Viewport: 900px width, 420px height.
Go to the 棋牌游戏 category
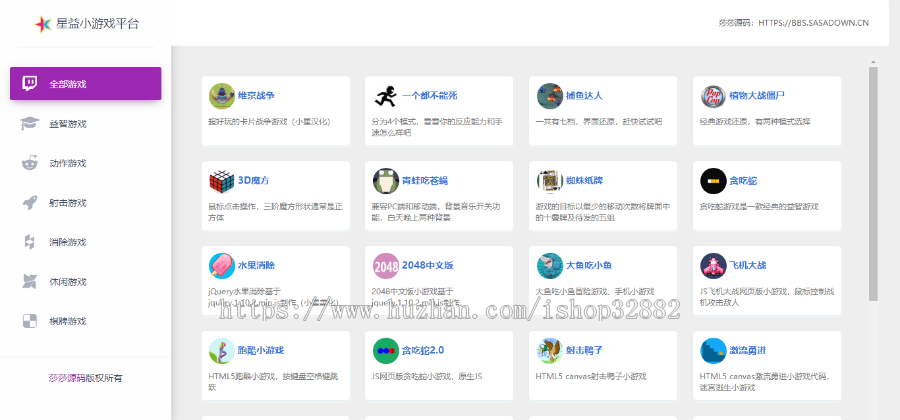tap(86, 321)
